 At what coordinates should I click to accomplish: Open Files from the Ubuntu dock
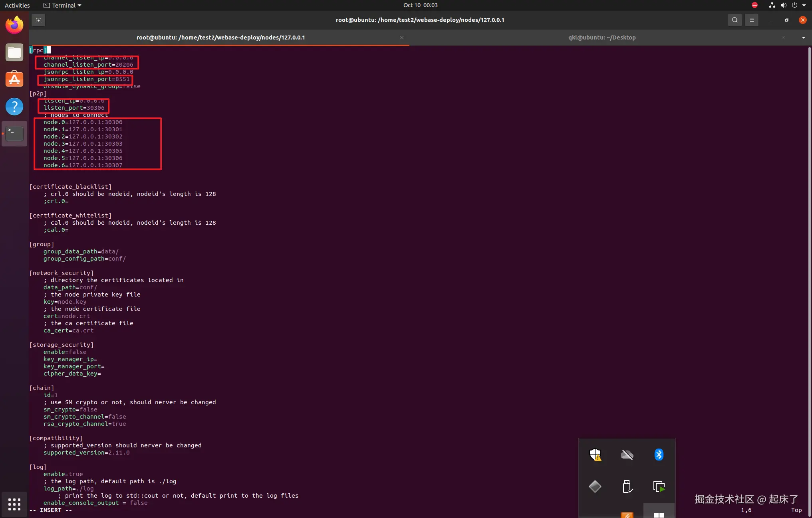click(14, 52)
